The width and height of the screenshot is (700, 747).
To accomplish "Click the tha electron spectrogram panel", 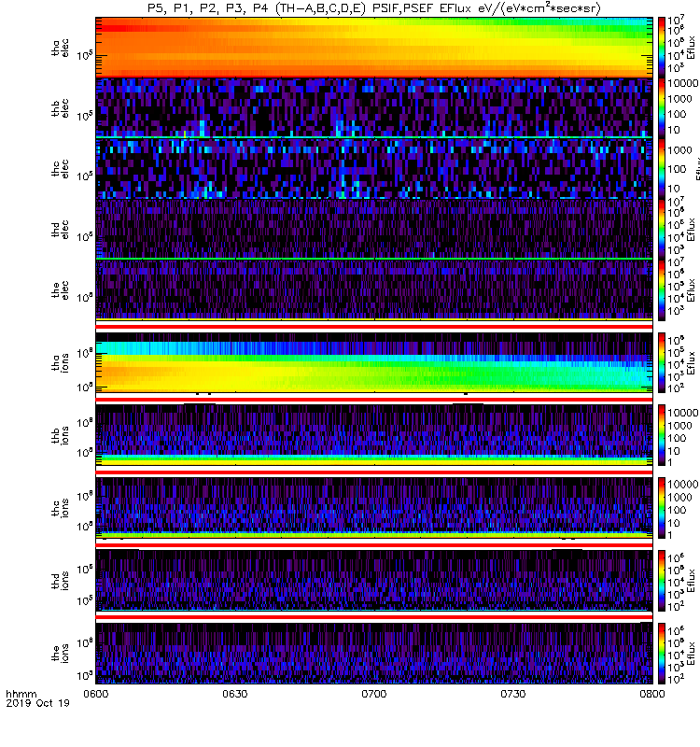I will click(x=374, y=48).
